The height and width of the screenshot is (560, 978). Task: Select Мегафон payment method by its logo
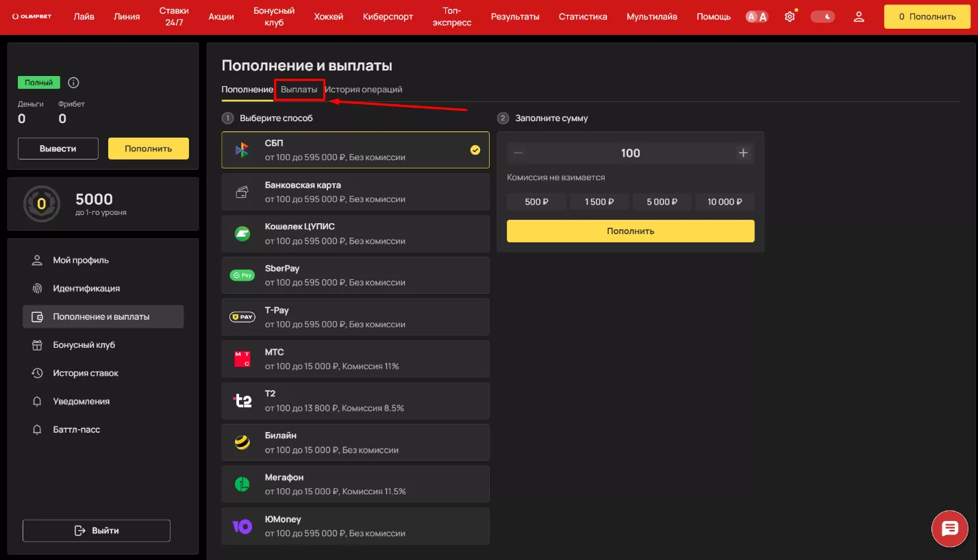243,484
